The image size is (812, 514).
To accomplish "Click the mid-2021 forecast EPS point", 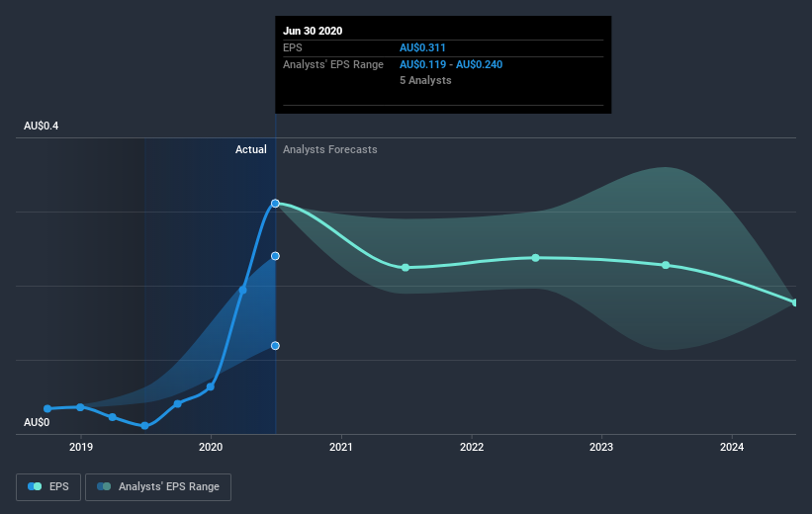I will (406, 268).
